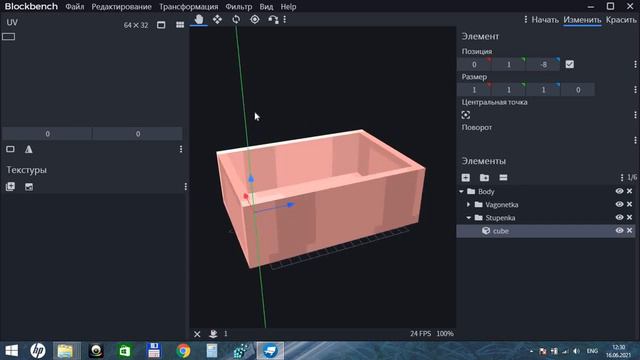Toggle visibility of Stupenka group

(x=619, y=217)
